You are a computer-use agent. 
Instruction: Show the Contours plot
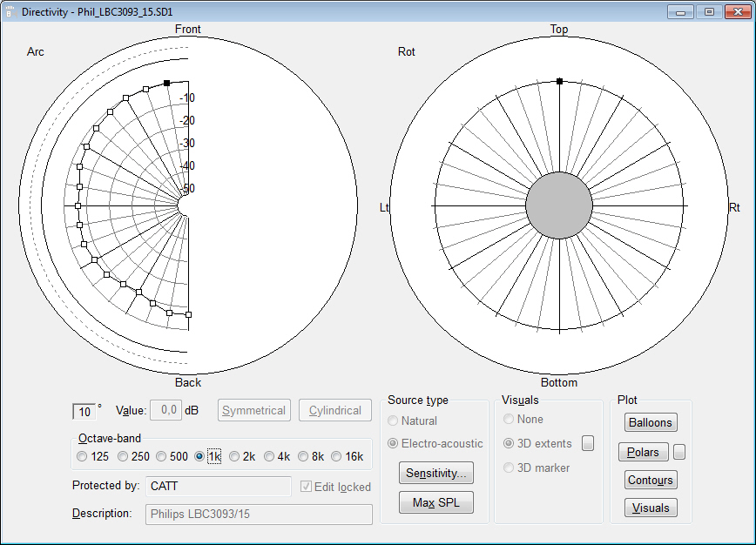[x=651, y=480]
